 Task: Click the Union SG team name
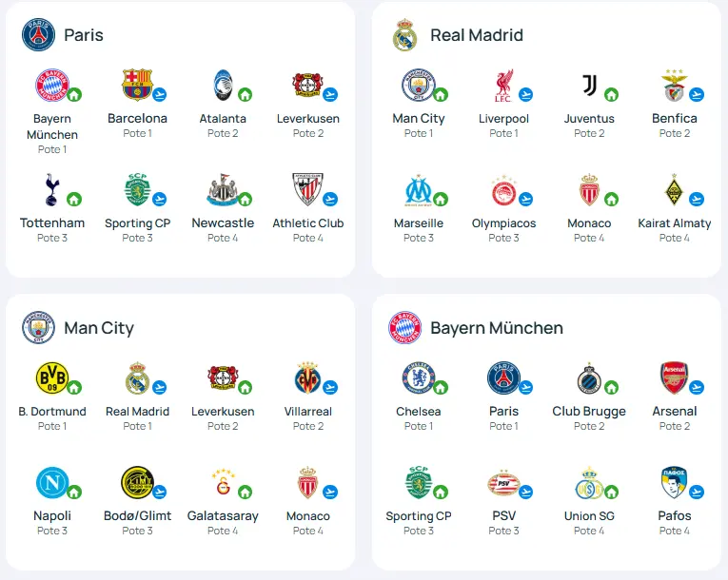(589, 516)
